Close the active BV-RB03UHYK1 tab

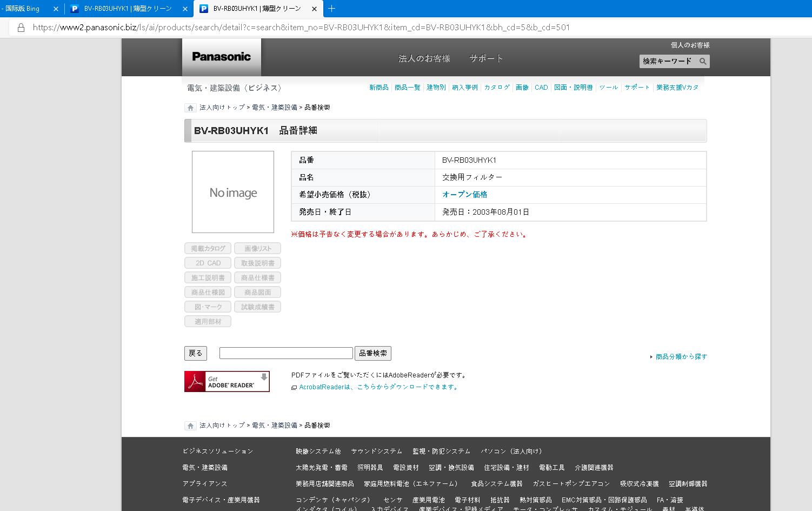(314, 9)
